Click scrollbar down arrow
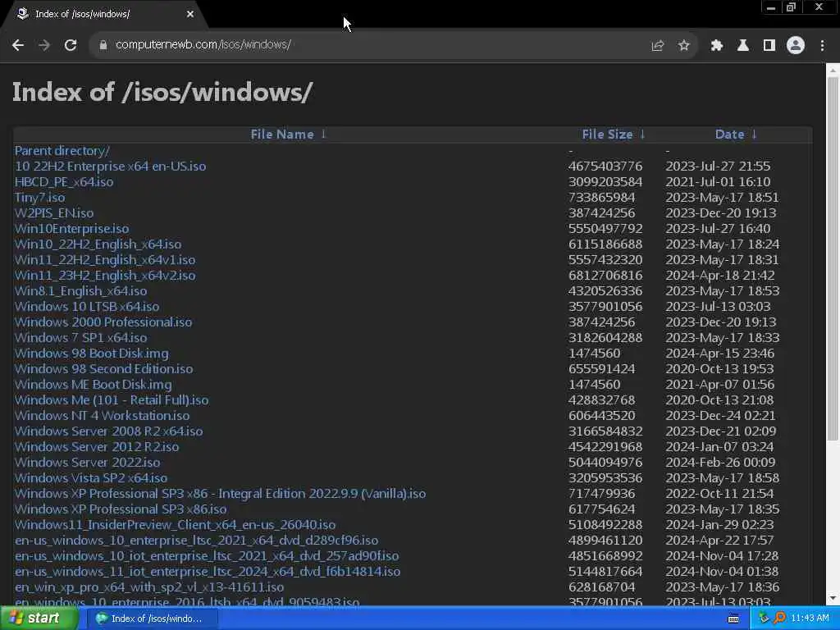Viewport: 840px width, 630px height. [x=833, y=598]
